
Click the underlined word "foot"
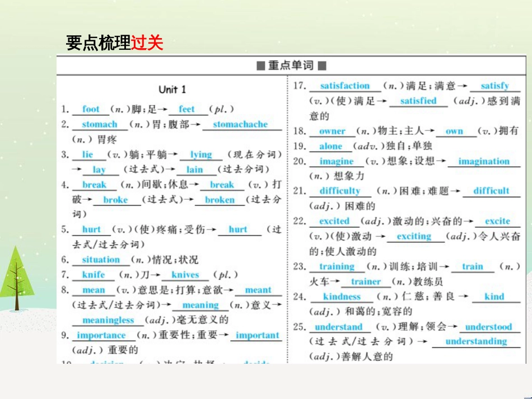tap(91, 109)
